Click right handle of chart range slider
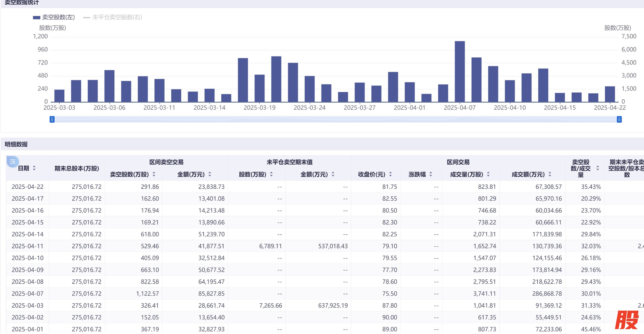The width and height of the screenshot is (644, 334). coord(619,119)
